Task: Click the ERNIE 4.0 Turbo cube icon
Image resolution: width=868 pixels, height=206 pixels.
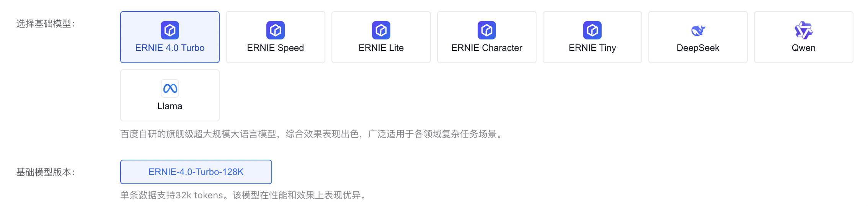Action: [x=170, y=30]
